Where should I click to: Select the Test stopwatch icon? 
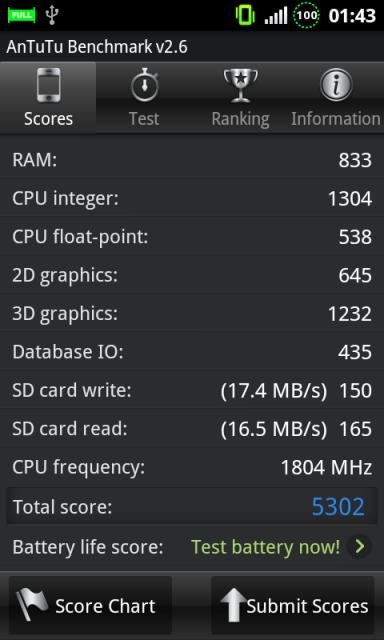[144, 85]
